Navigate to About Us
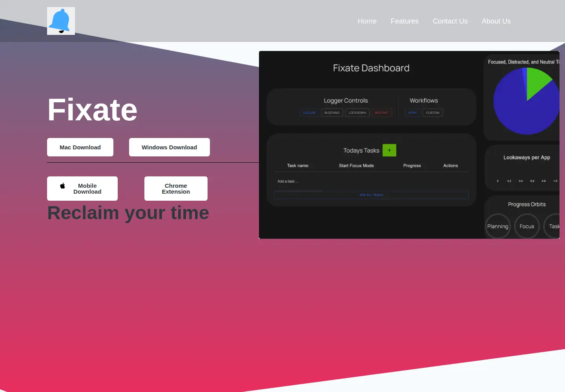 coord(496,21)
